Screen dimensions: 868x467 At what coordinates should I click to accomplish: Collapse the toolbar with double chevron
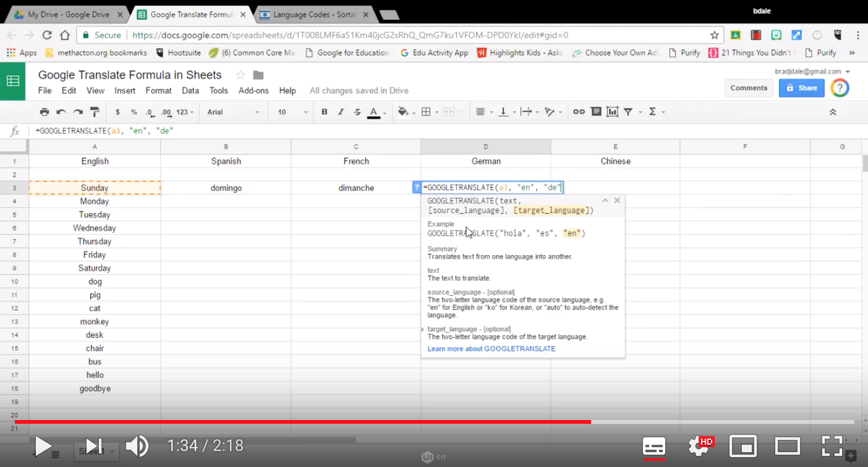tap(833, 112)
